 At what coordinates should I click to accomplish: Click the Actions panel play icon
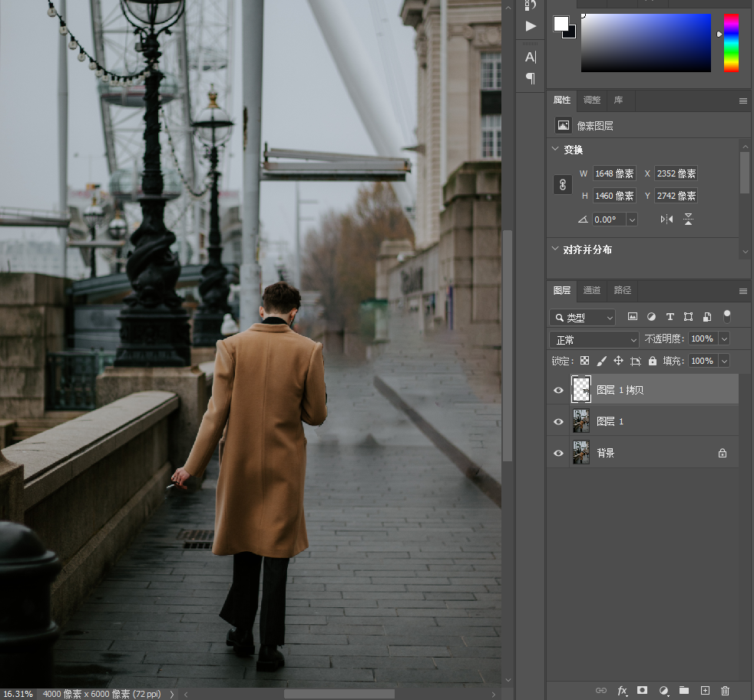point(531,26)
